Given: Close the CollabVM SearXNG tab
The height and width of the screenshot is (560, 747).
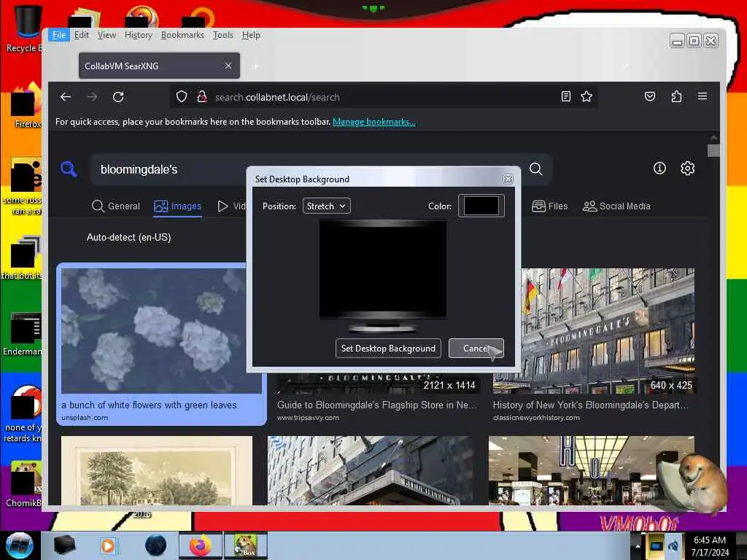Looking at the screenshot, I should [228, 66].
